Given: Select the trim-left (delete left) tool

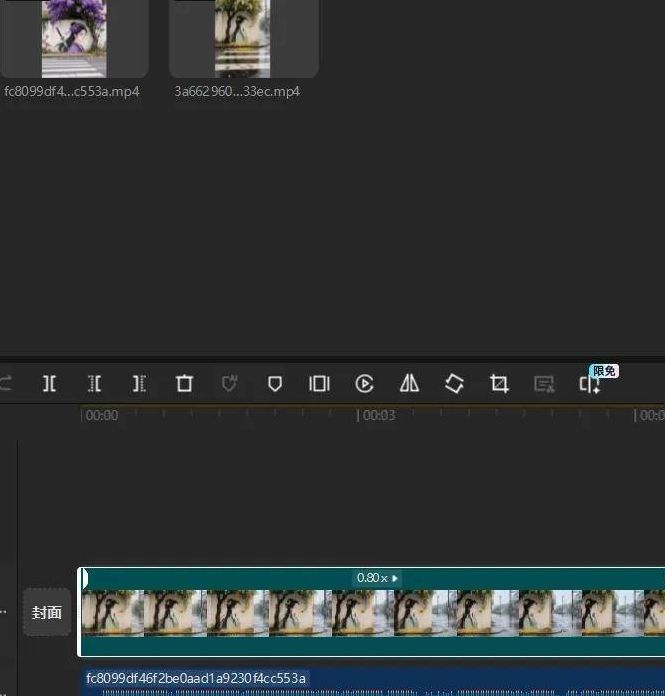Looking at the screenshot, I should (94, 384).
